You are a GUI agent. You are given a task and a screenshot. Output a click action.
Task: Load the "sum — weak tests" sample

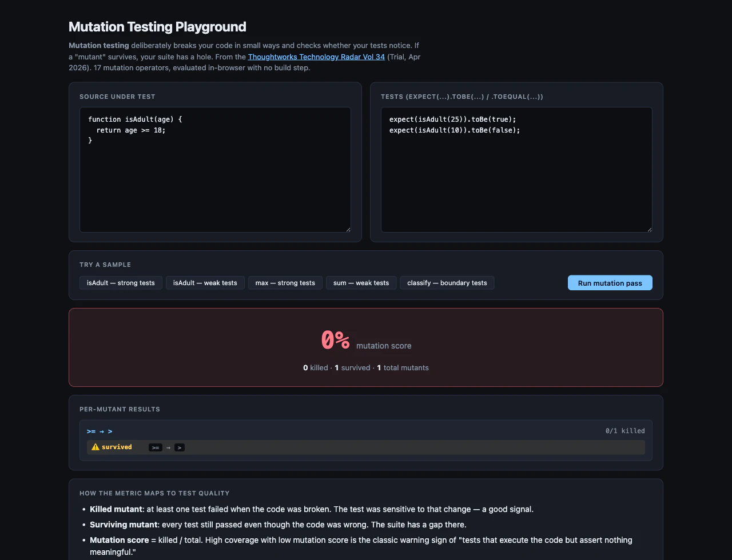(x=361, y=283)
